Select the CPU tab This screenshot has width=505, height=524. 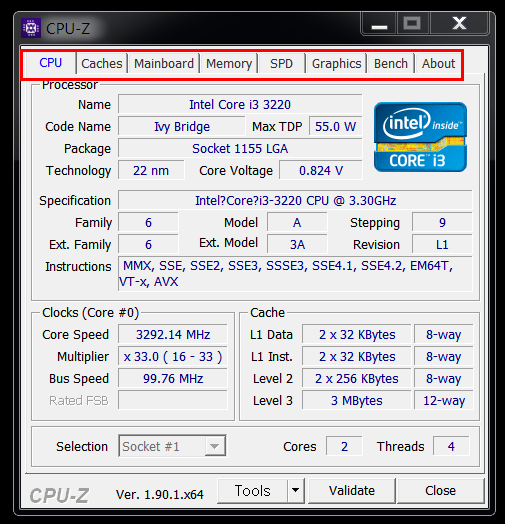[50, 63]
